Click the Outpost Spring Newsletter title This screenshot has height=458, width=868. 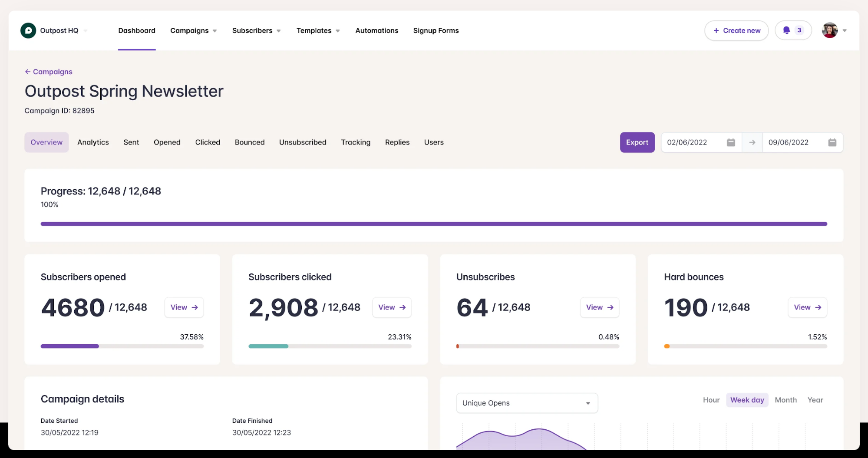[x=124, y=91]
